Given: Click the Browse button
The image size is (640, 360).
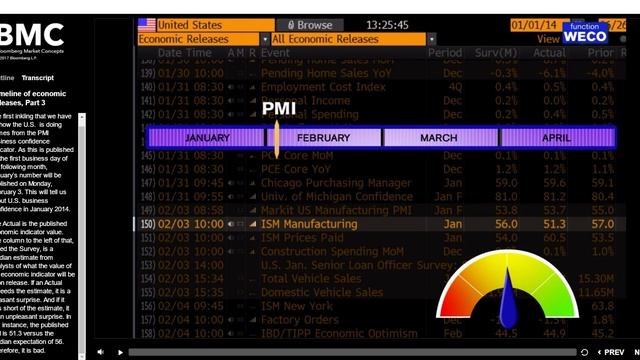Looking at the screenshot, I should (x=310, y=25).
